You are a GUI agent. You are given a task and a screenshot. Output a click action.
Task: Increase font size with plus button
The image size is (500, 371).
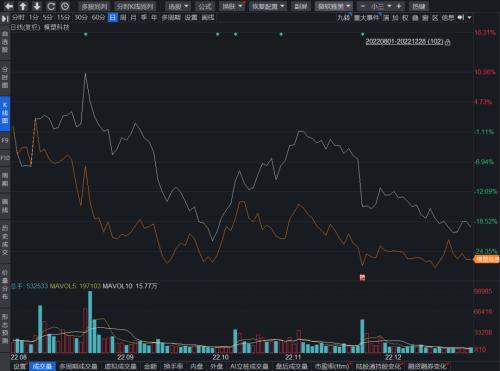pyautogui.click(x=399, y=6)
